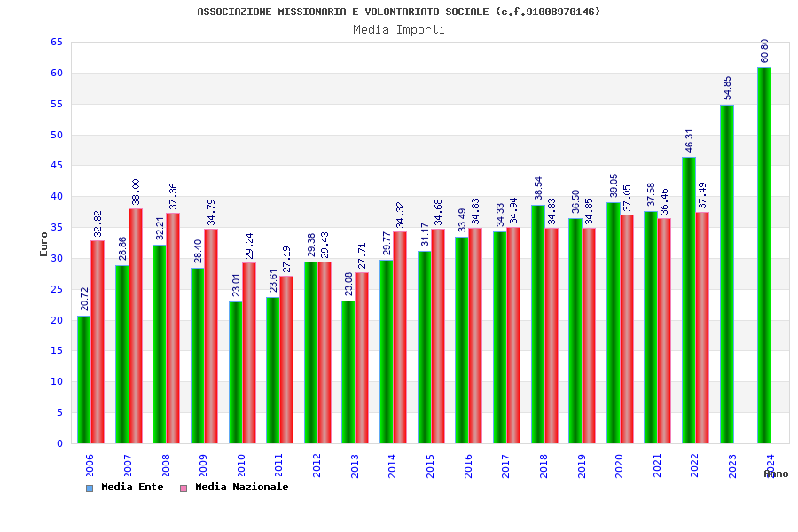Click the 2016 year label on x-axis
The width and height of the screenshot is (798, 532).
468,465
